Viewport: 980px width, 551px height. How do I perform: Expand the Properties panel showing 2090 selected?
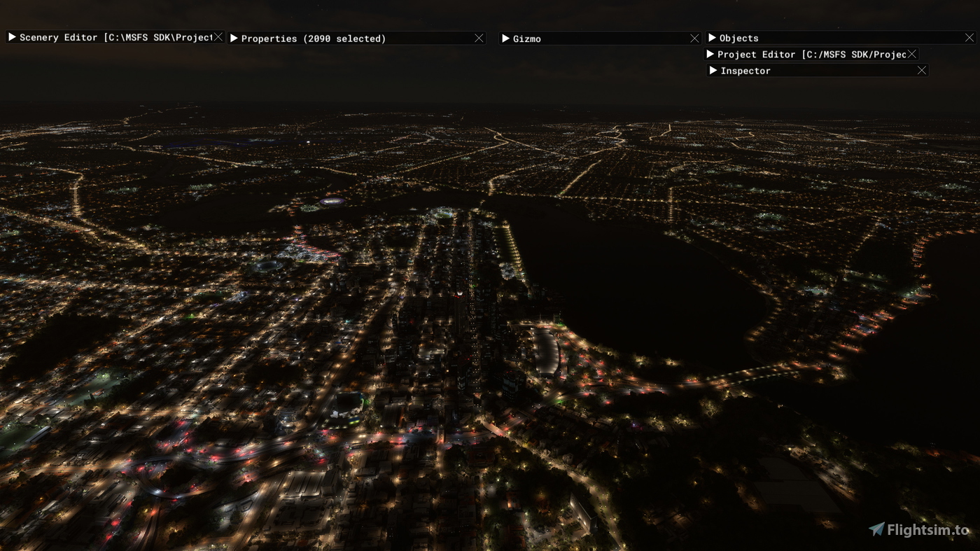234,39
